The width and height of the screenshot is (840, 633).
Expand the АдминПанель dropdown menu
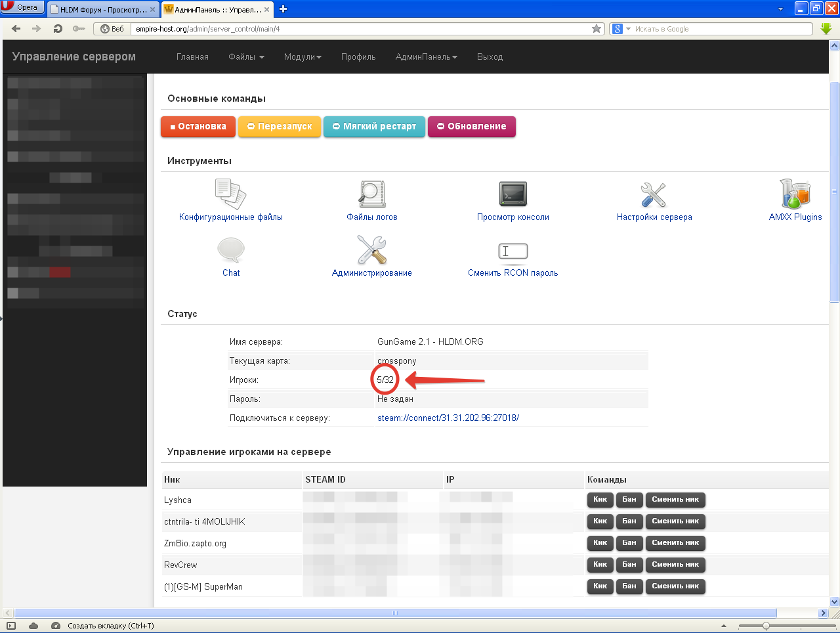426,57
